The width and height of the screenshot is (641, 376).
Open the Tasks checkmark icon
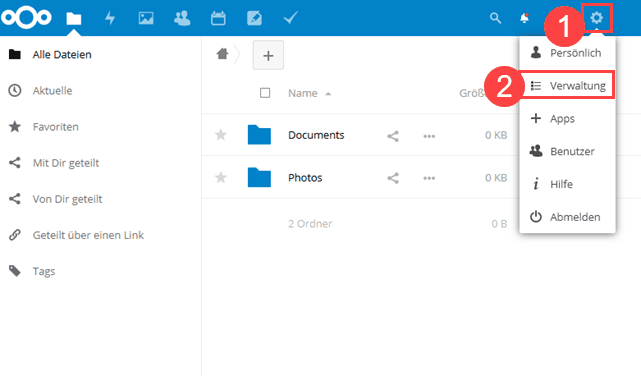click(290, 18)
